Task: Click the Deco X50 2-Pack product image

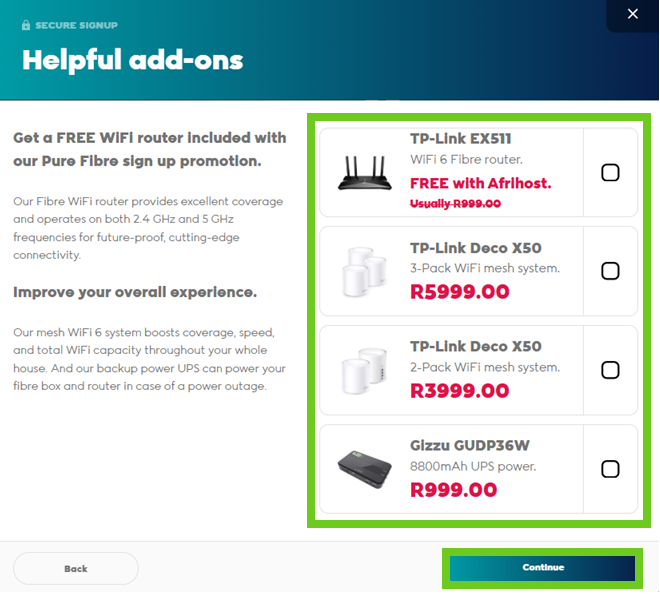Action: [x=364, y=370]
